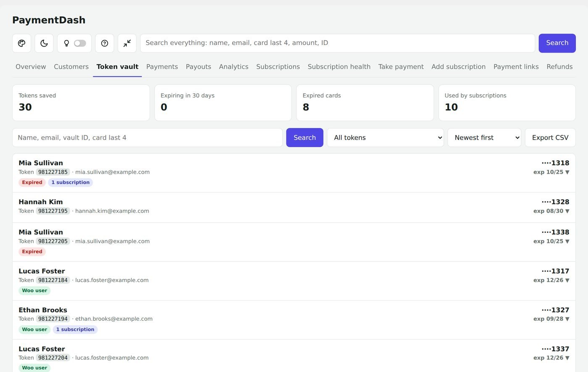The image size is (588, 372).
Task: Click Export CSV button
Action: [x=550, y=138]
